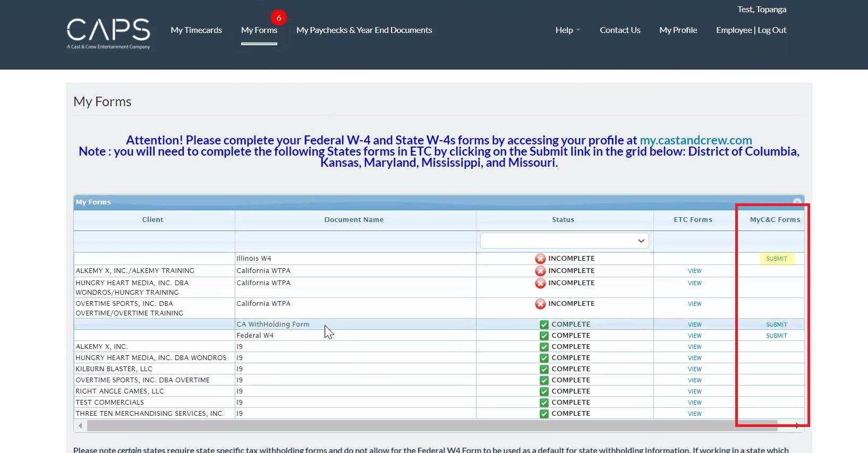Expand the Help menu
Viewport: 868px width, 453px height.
tap(568, 30)
